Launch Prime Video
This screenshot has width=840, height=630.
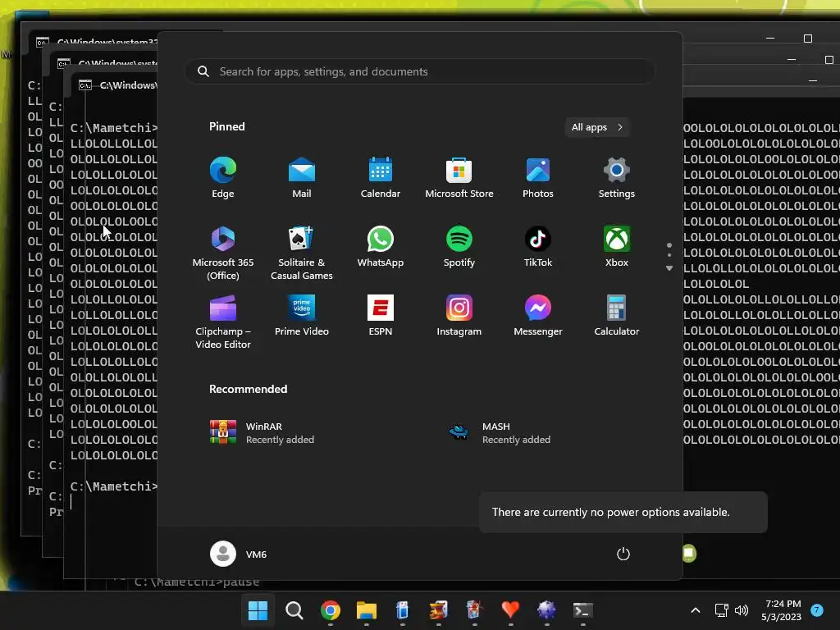tap(302, 316)
